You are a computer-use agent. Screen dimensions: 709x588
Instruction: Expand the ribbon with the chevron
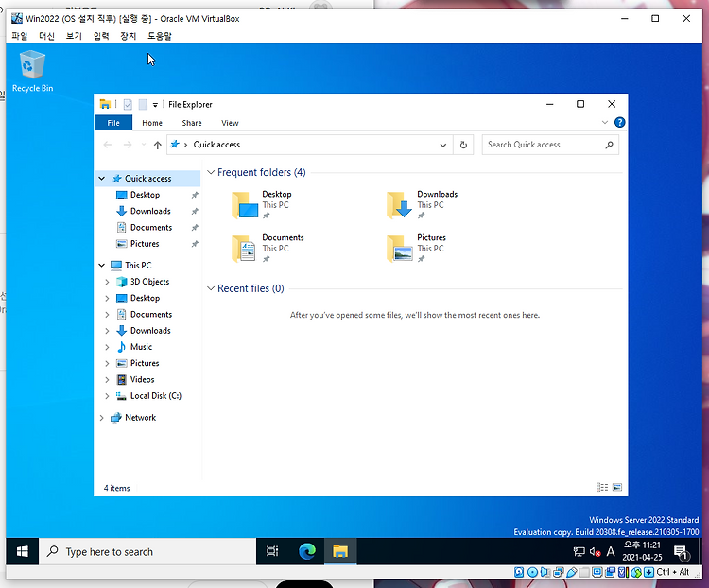pos(605,123)
